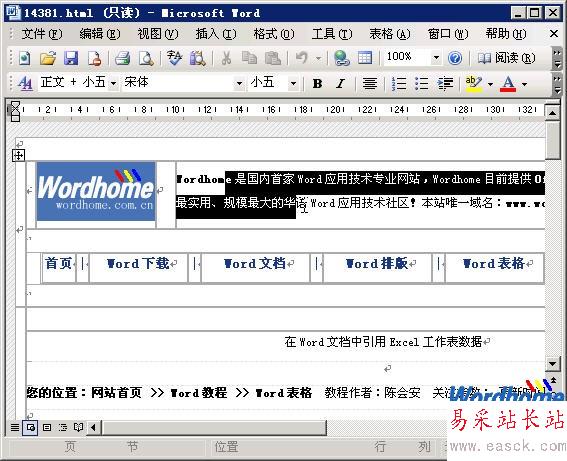Click the table move handle
The image size is (567, 461).
18,155
